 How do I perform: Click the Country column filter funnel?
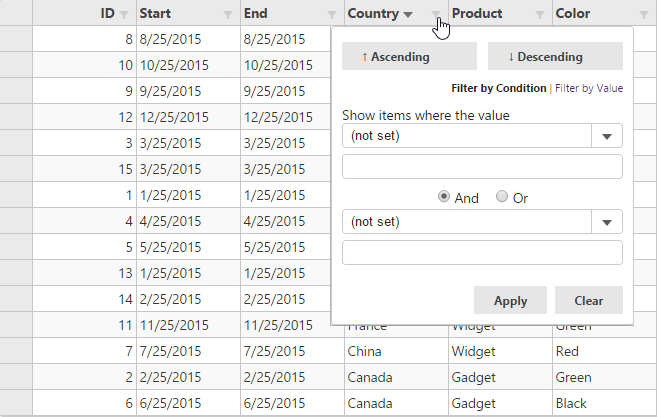coord(436,15)
